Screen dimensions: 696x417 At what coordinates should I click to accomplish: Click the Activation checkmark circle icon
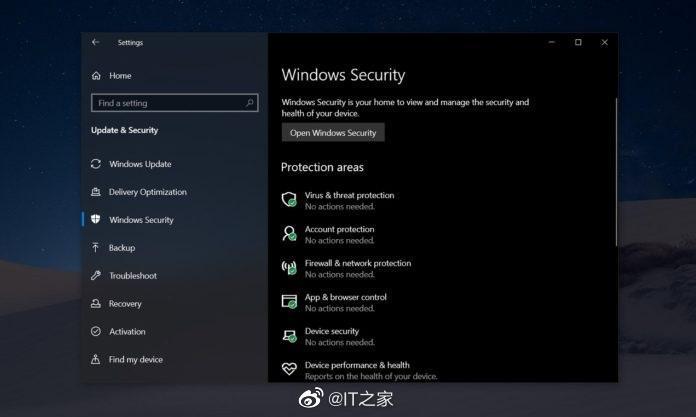coord(95,331)
